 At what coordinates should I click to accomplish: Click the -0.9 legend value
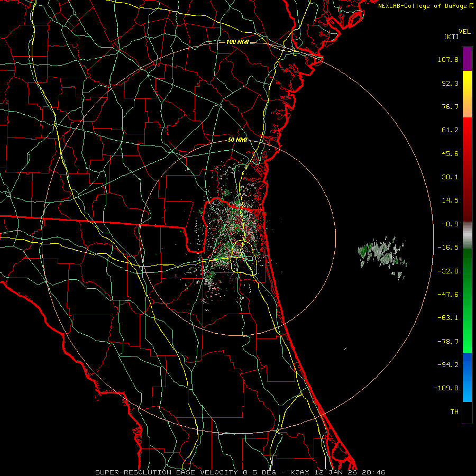pyautogui.click(x=450, y=224)
